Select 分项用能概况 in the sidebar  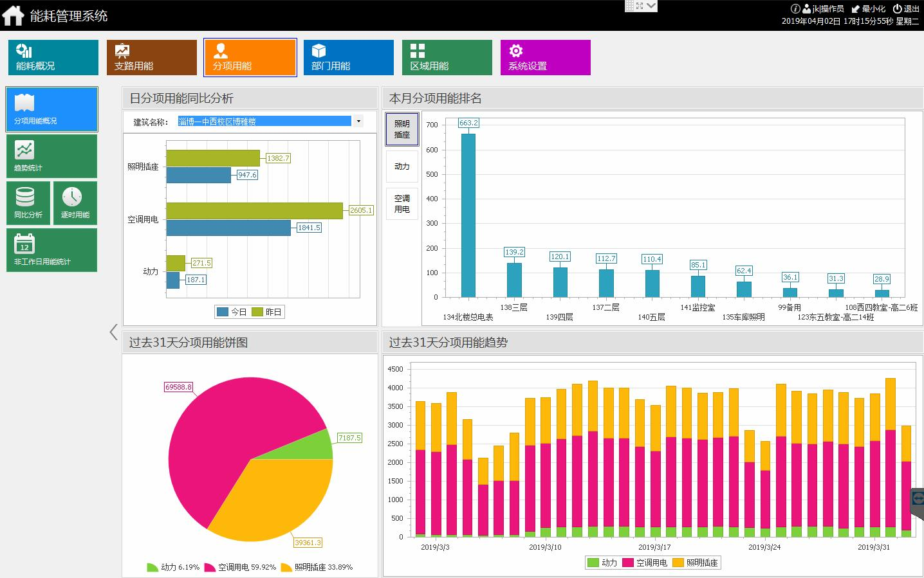[52, 109]
